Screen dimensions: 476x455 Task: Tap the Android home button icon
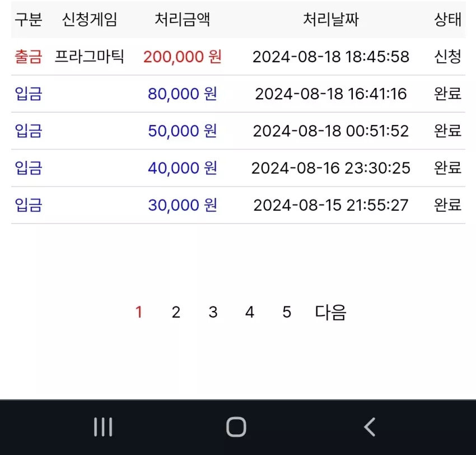pos(236,427)
